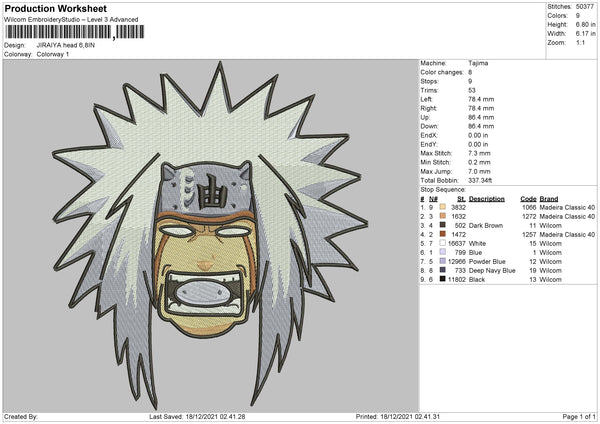Click the 'Deep Navy Blue' description text
600x424 pixels.
pos(492,271)
